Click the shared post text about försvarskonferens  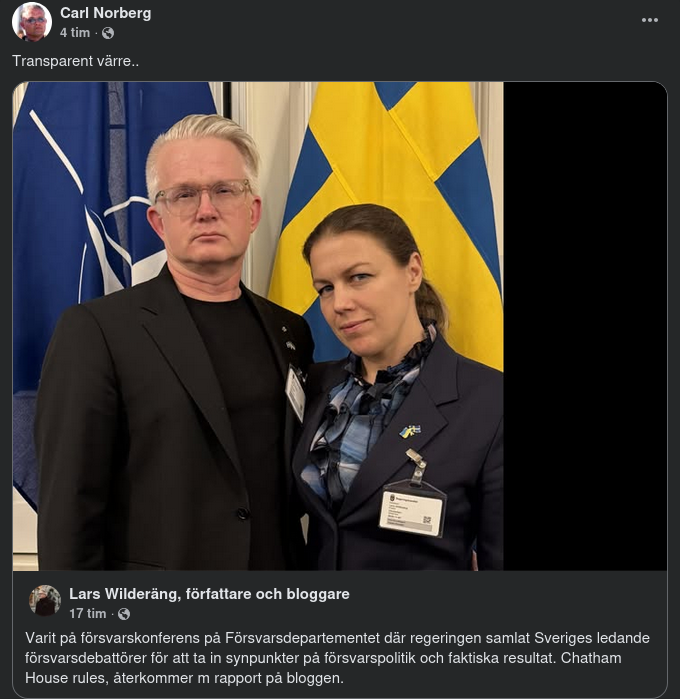coord(337,658)
